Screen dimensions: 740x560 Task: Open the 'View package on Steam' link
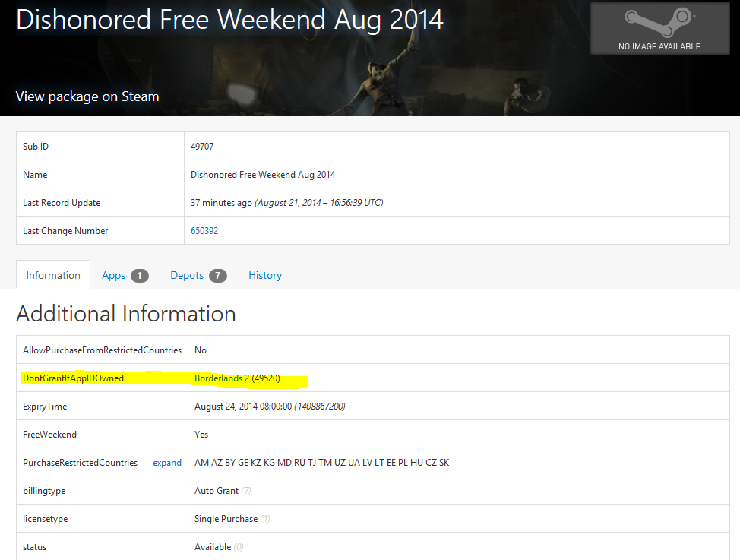click(87, 96)
